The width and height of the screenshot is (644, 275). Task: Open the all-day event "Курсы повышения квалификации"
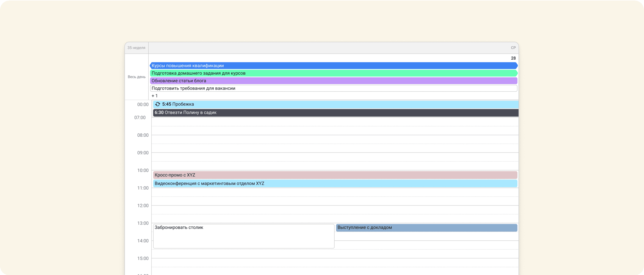pyautogui.click(x=300, y=65)
